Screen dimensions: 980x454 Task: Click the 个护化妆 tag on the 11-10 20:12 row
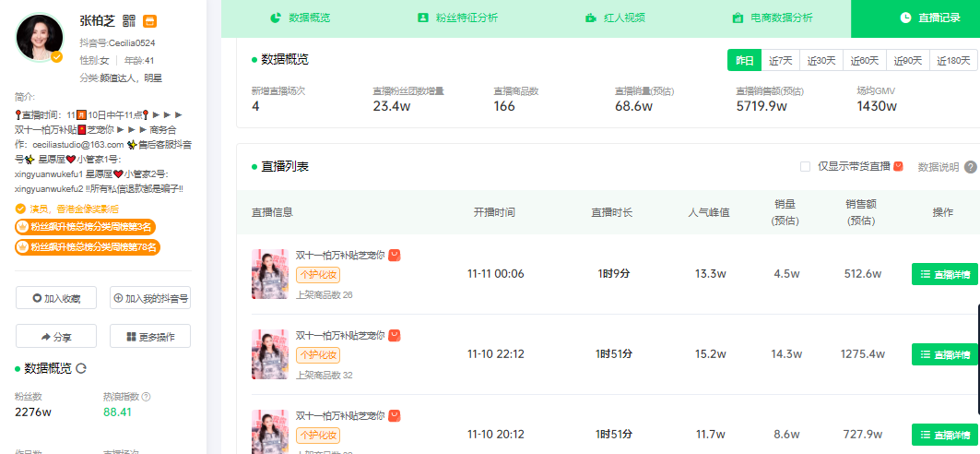tap(318, 435)
